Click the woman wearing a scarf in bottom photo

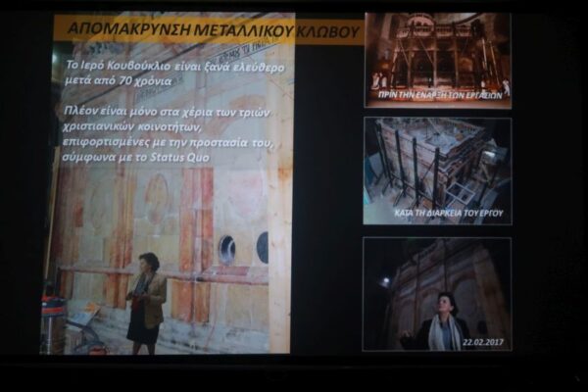pos(446,321)
